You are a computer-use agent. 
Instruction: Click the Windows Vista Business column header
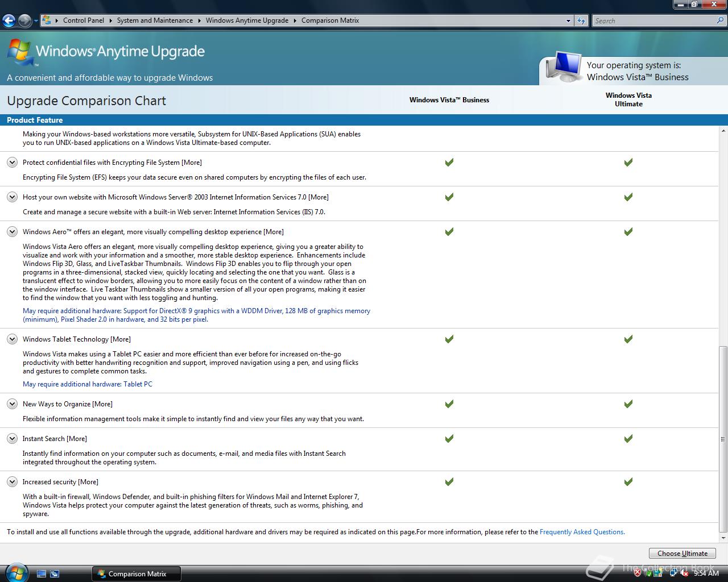pos(449,100)
